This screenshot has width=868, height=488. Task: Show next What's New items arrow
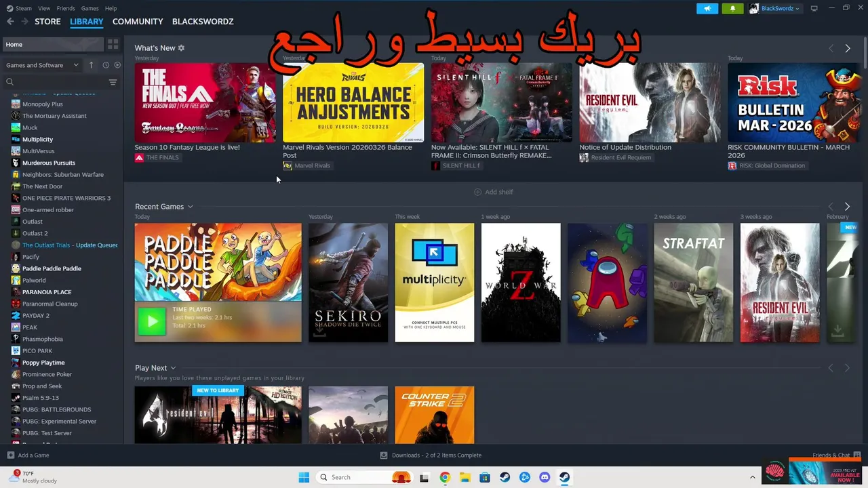(848, 48)
